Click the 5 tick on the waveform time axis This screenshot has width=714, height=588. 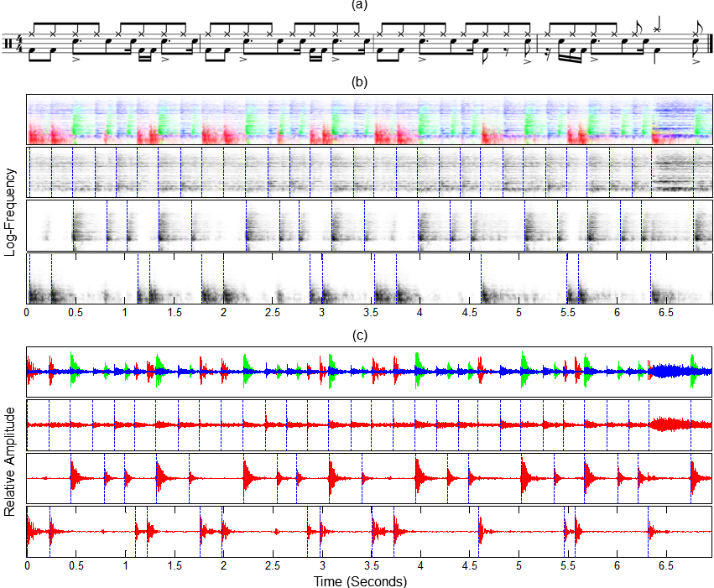coord(519,566)
